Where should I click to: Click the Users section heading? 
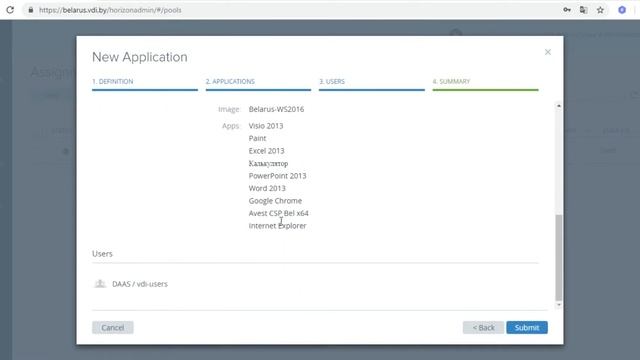(x=102, y=253)
